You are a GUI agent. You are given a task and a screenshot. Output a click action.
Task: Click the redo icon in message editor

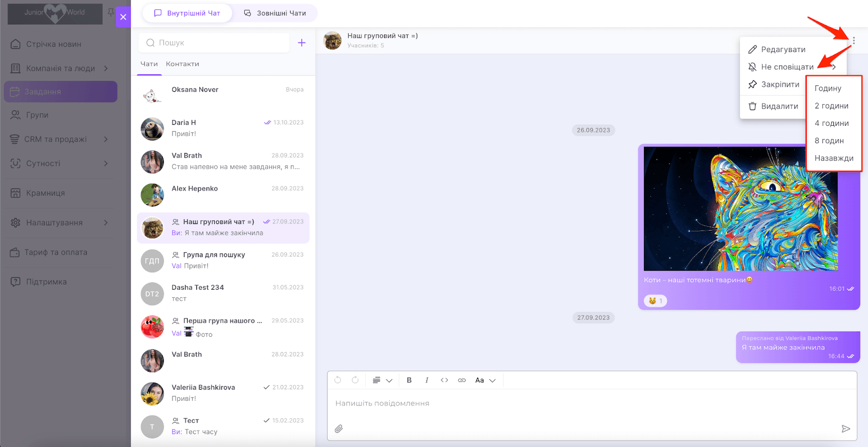click(x=355, y=380)
